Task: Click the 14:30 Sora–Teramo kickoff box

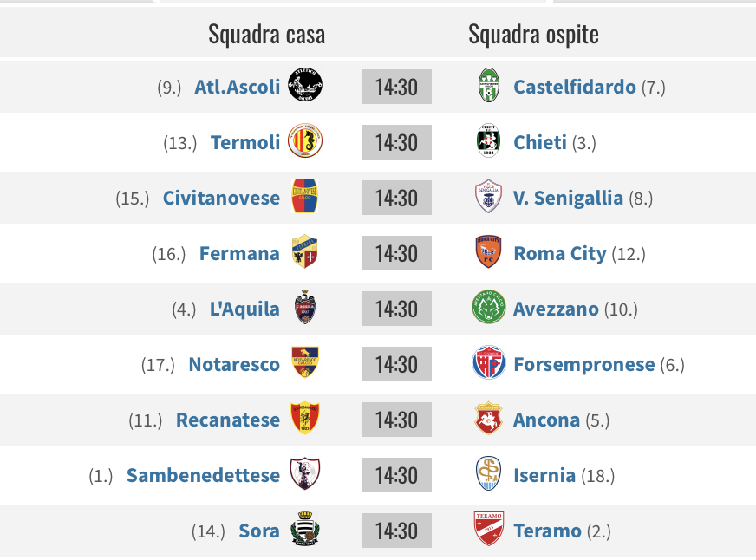Action: point(397,531)
